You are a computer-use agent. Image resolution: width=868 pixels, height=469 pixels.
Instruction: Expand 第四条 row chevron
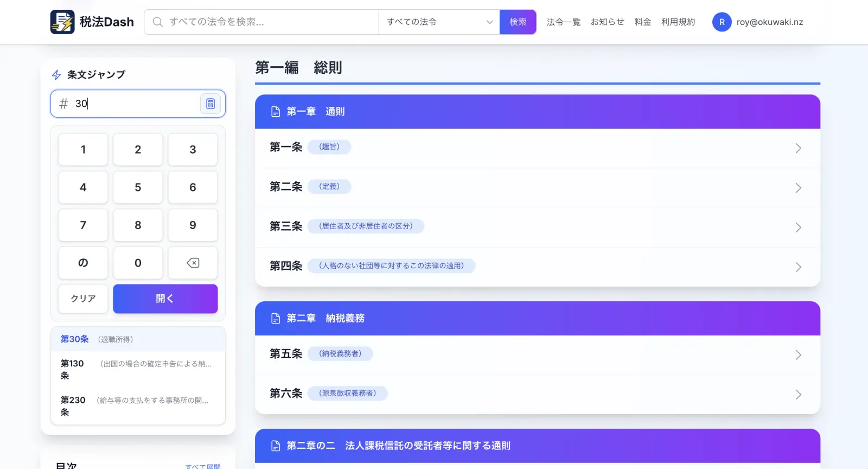(798, 267)
